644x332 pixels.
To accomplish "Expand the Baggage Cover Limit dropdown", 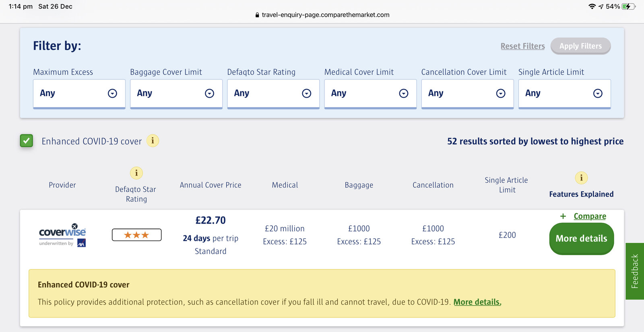I will 176,93.
